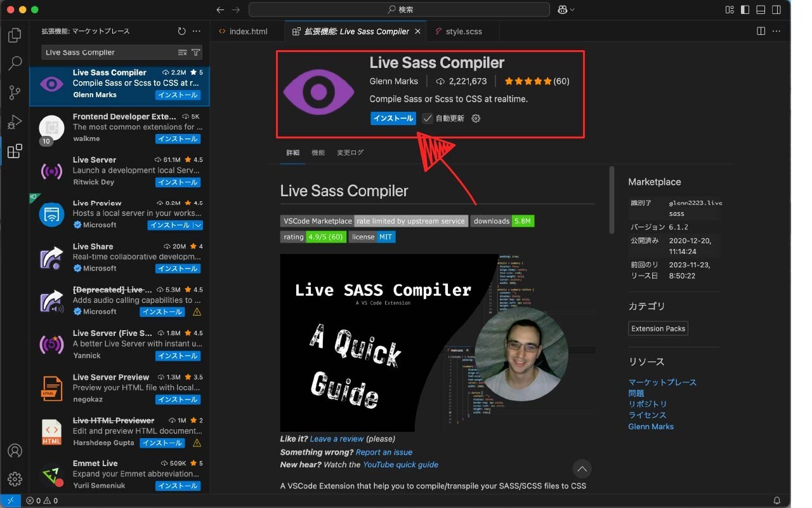Open the Glenn Marks resource link
812x508 pixels.
pos(651,426)
